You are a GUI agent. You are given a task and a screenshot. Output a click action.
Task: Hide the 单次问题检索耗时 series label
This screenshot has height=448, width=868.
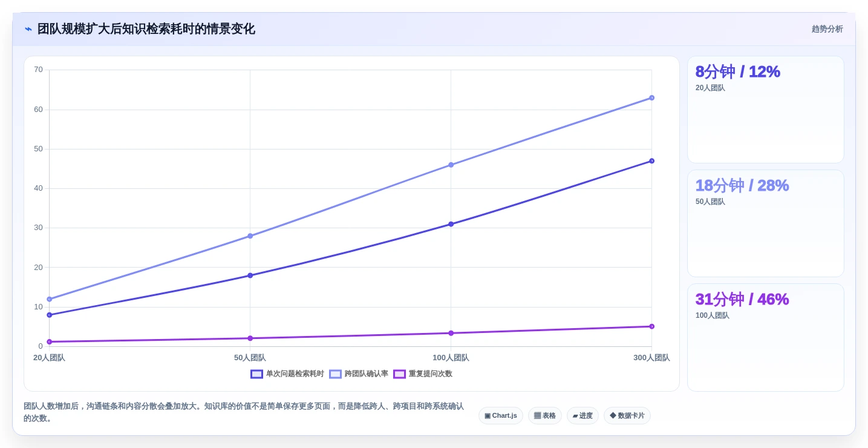[295, 374]
